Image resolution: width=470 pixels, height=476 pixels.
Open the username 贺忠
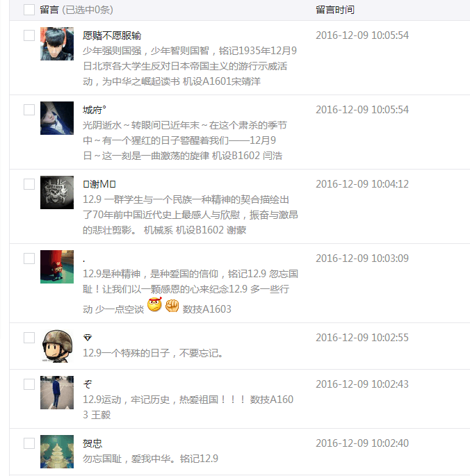tap(92, 443)
